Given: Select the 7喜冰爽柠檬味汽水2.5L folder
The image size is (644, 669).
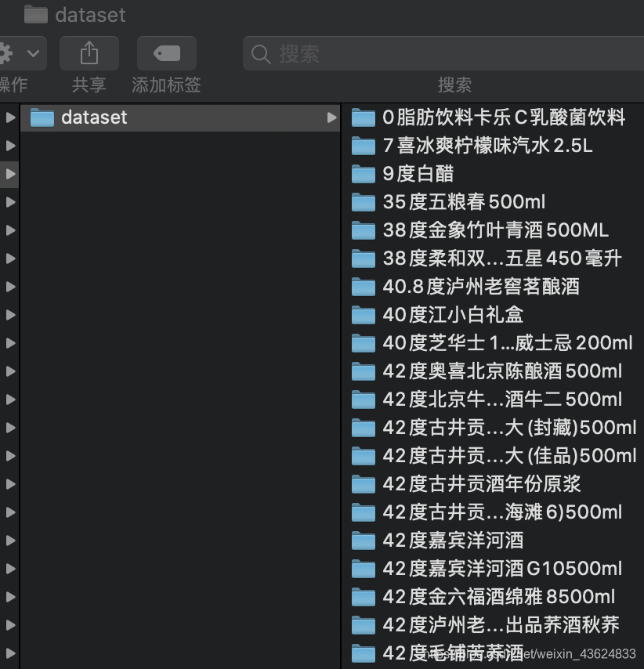Looking at the screenshot, I should click(x=486, y=146).
